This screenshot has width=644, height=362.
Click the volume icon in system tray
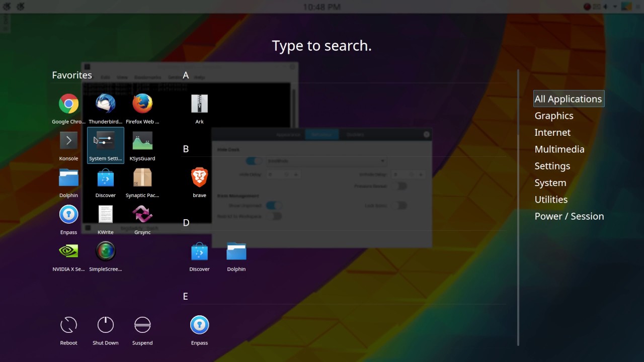click(606, 7)
